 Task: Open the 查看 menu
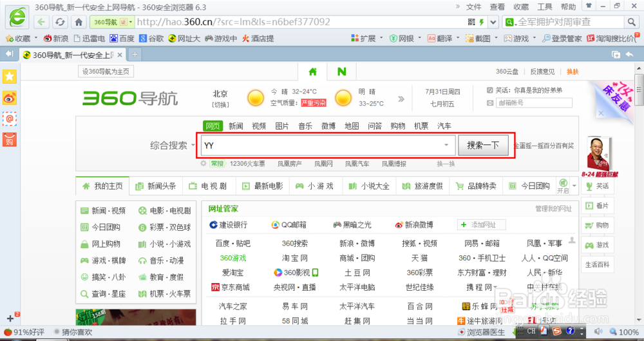(497, 7)
